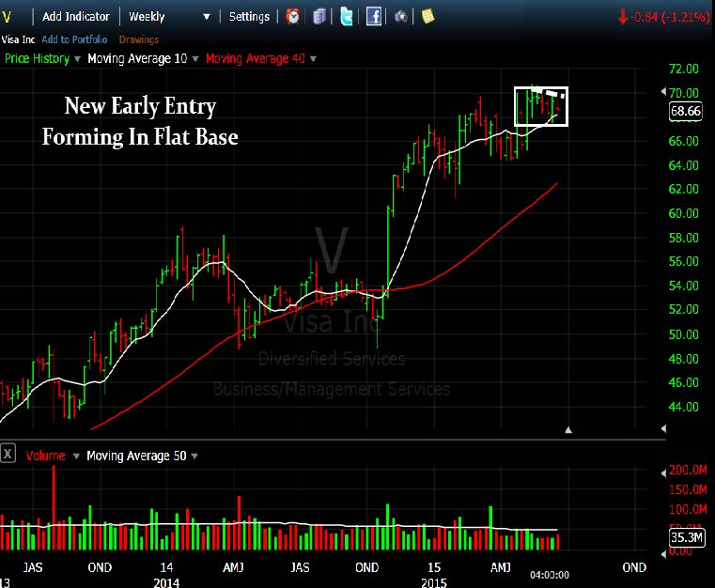Click the 72.00 price axis label
This screenshot has height=588, width=715.
coord(684,69)
